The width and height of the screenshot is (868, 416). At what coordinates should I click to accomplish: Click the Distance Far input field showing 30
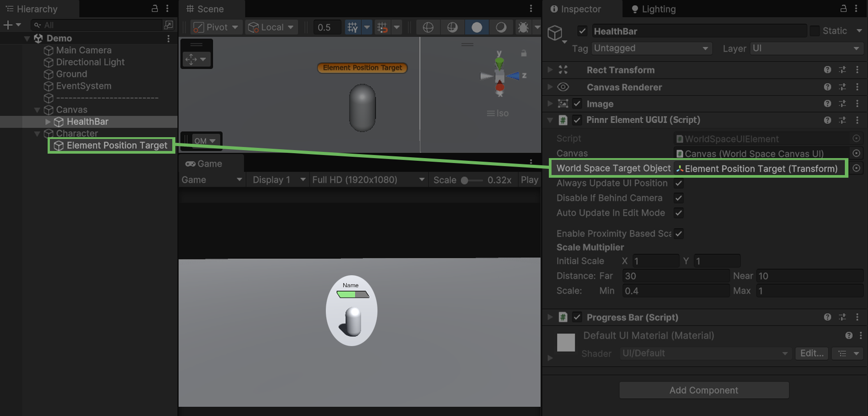pos(675,276)
